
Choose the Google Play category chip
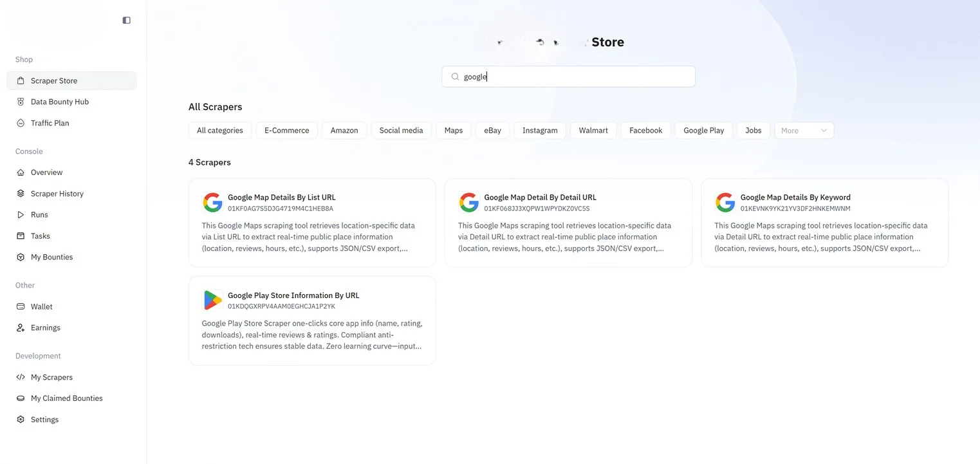pyautogui.click(x=703, y=131)
